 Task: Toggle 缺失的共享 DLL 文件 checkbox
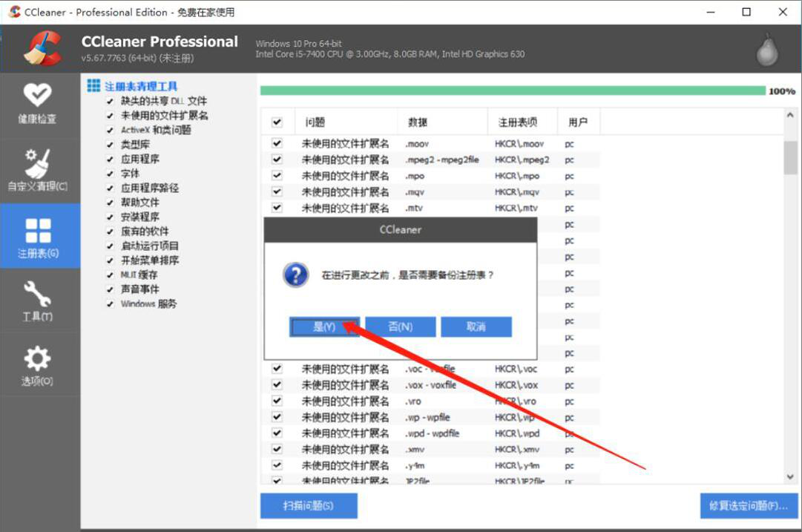[110, 102]
